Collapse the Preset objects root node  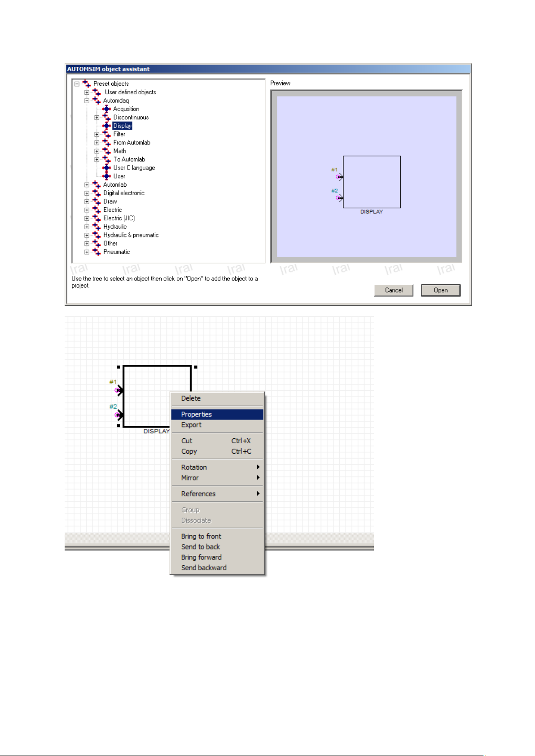coord(77,84)
